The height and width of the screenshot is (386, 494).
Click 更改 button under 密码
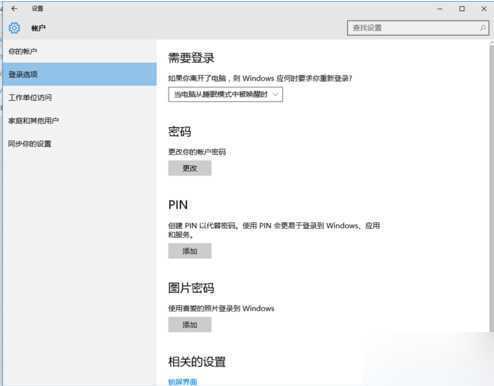tap(190, 168)
